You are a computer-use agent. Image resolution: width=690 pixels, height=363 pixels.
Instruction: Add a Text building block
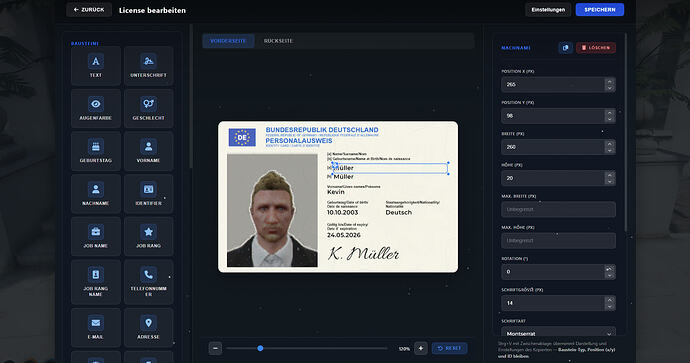pos(95,66)
